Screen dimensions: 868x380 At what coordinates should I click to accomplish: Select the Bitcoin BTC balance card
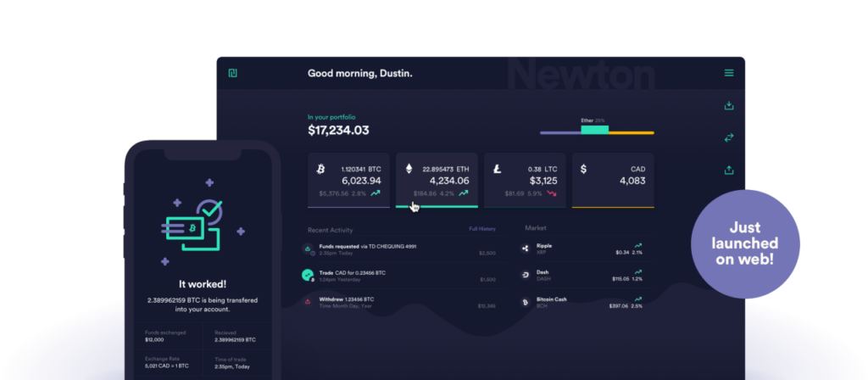[348, 180]
